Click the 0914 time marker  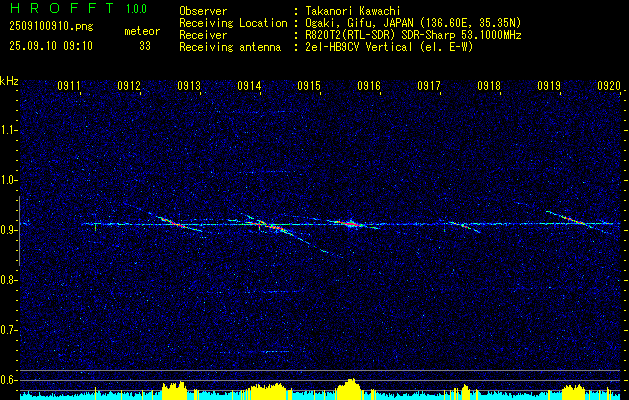coord(249,85)
